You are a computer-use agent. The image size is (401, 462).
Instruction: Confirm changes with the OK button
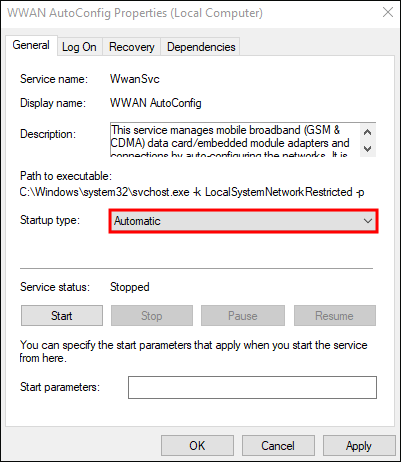click(197, 446)
